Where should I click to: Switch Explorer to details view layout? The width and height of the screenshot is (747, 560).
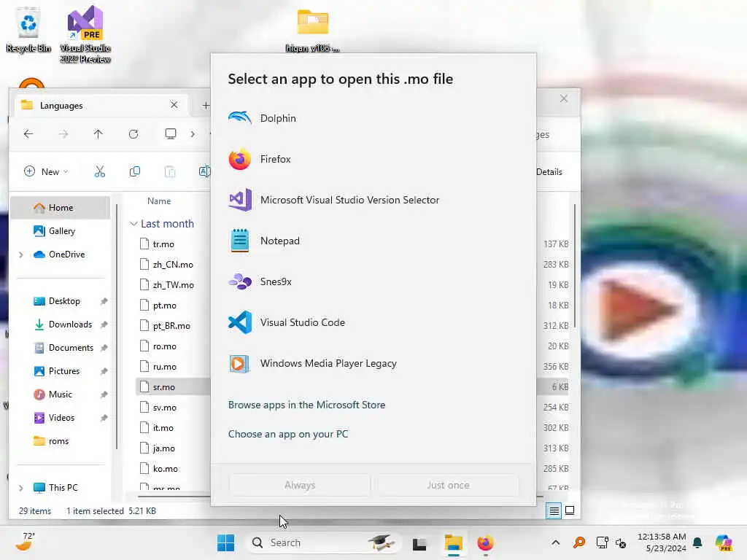[554, 511]
